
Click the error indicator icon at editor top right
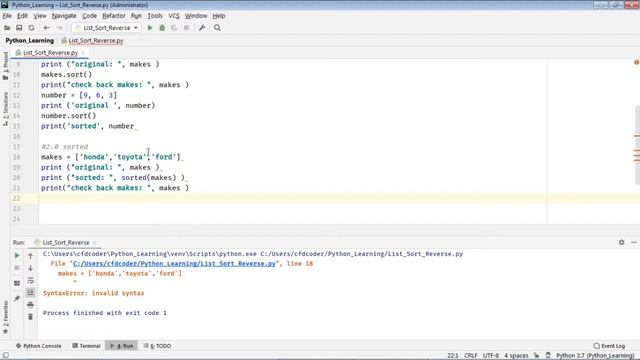click(636, 62)
